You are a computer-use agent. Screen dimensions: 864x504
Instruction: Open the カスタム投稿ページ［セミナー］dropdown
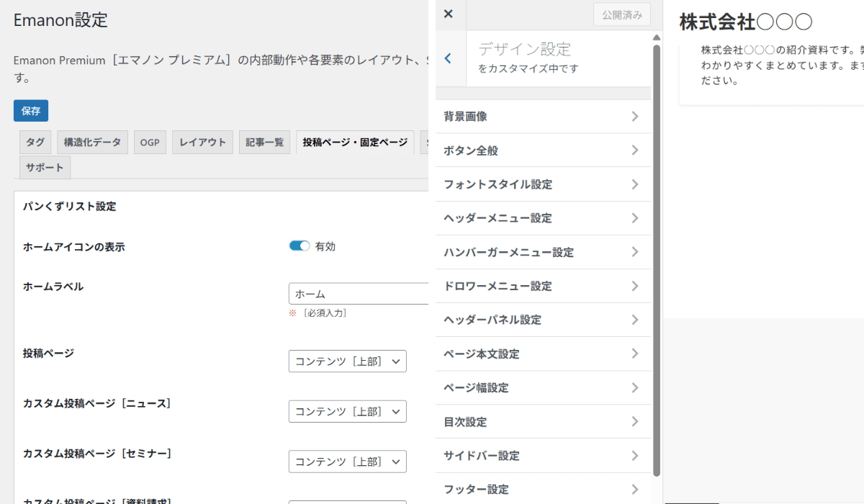[x=348, y=461]
